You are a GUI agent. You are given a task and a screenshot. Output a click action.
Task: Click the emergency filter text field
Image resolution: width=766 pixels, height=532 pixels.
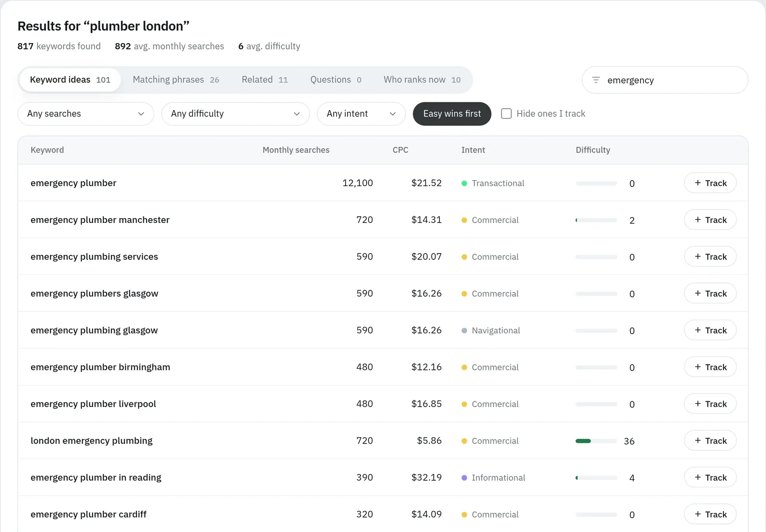pyautogui.click(x=665, y=80)
